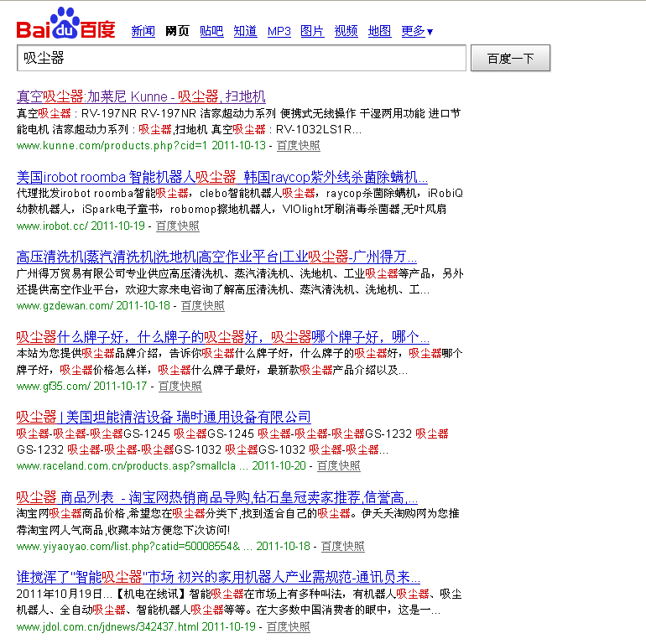Open 百度快照 for kunne.com result
Screen dimensions: 646x644
[299, 145]
